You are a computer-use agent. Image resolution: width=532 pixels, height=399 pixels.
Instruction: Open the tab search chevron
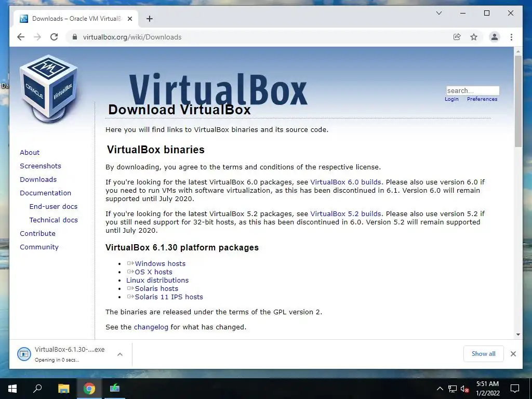(438, 13)
